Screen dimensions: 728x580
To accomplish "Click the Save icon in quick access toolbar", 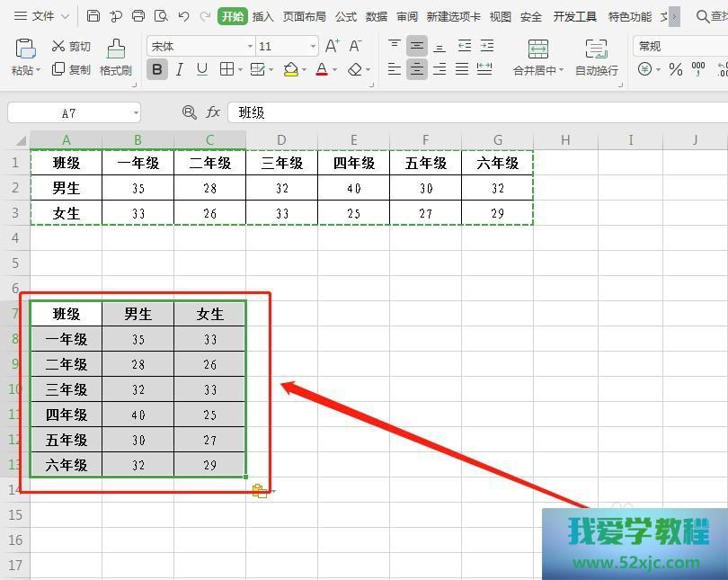I will (93, 16).
